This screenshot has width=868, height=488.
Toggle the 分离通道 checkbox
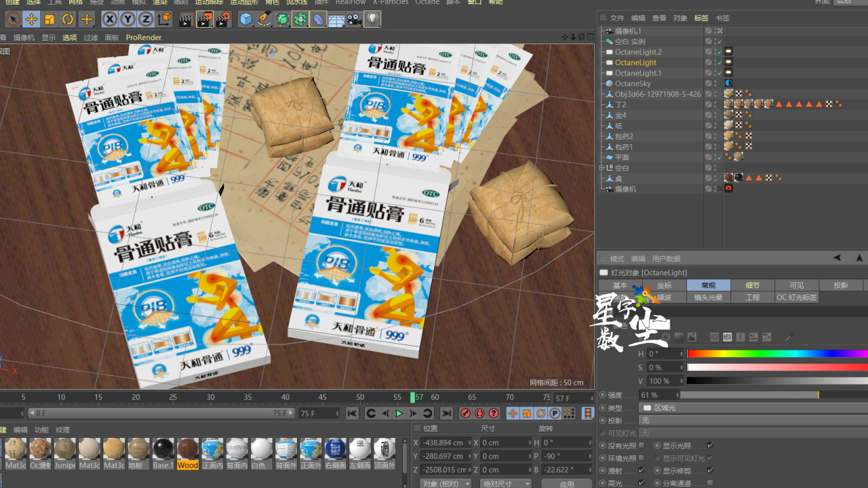pos(710,483)
